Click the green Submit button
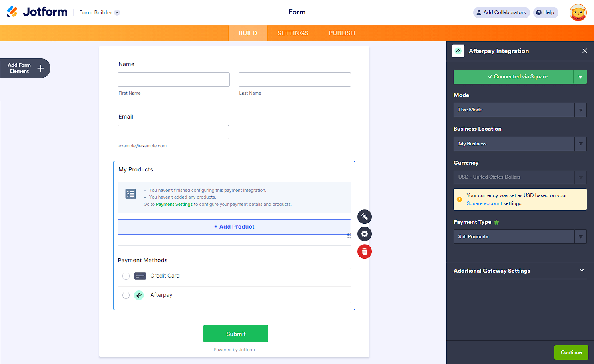Screen dimensions: 594x364 pos(236,334)
